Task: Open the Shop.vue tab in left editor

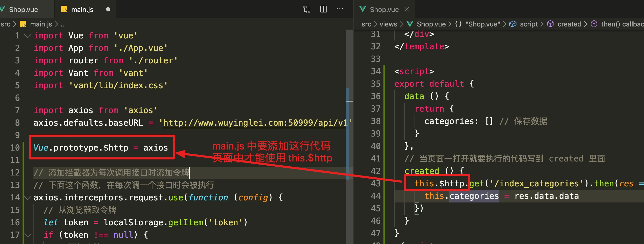Action: coord(23,10)
